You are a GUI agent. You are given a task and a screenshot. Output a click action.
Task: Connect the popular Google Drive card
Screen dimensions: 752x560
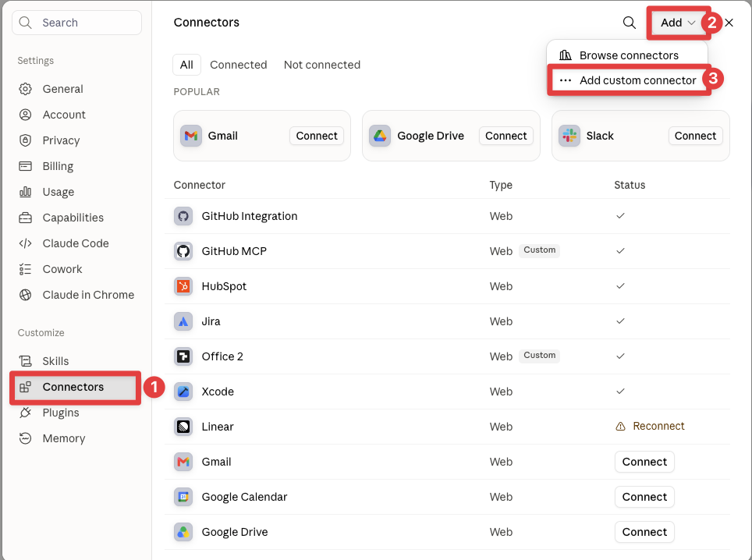(506, 136)
